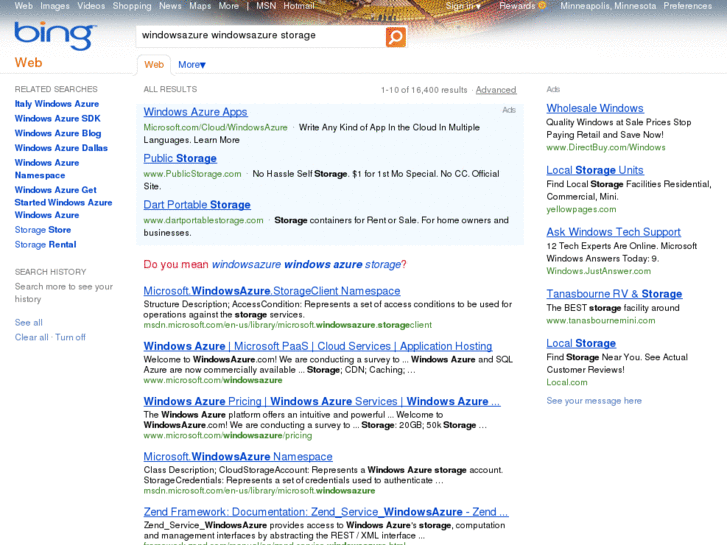This screenshot has height=545, width=727.
Task: Open the Local Storage Units ad
Action: (595, 170)
